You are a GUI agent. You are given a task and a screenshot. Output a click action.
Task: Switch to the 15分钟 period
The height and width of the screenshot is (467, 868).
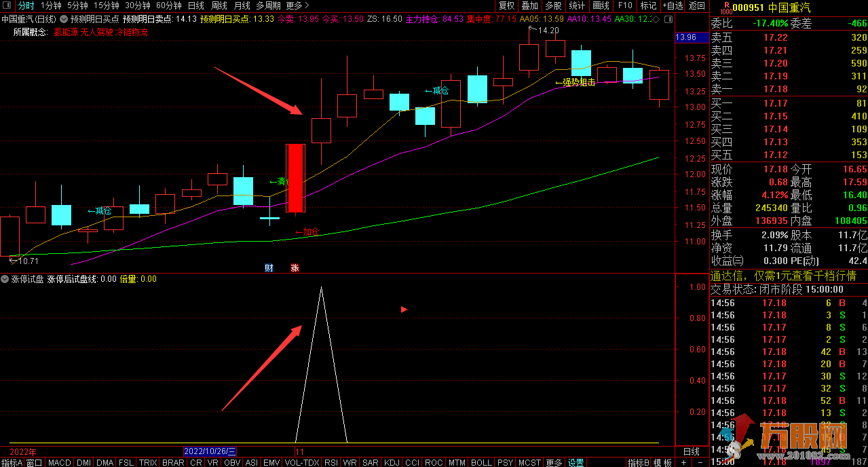tap(107, 5)
